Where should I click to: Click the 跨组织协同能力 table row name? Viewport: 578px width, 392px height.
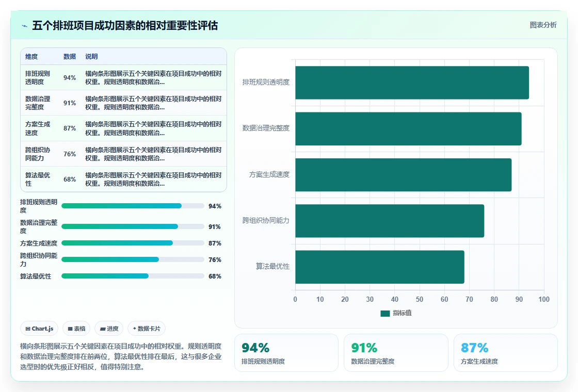tap(38, 154)
